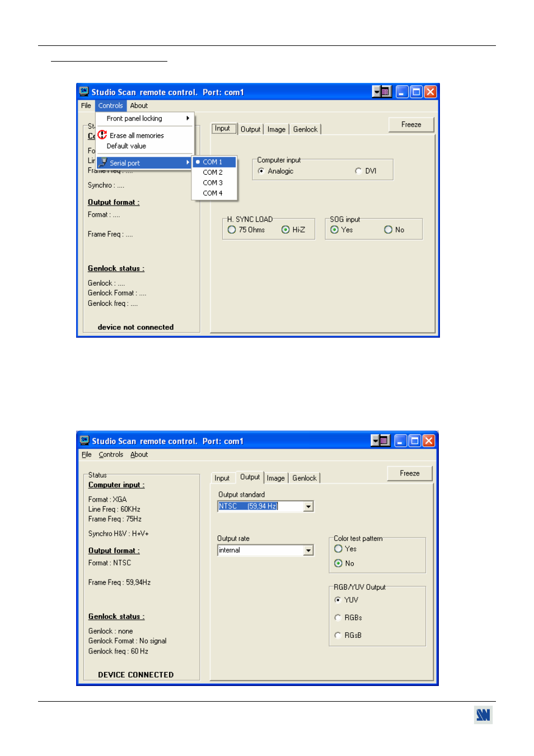
Task: Click the app icon in the upper window title bar
Action: coord(84,91)
